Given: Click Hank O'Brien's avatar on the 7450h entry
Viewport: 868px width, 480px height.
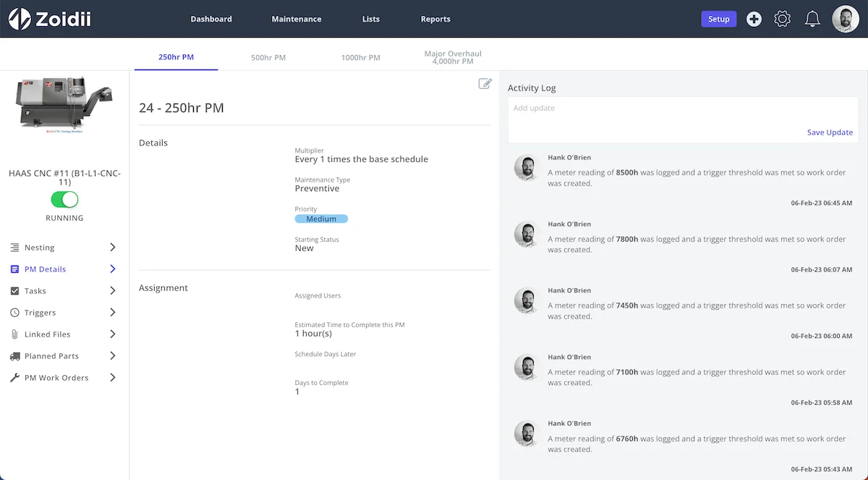Looking at the screenshot, I should 527,300.
